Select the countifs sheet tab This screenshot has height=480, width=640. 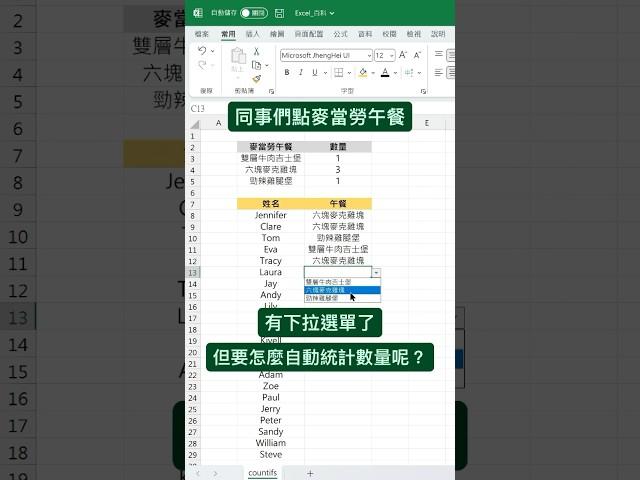pyautogui.click(x=262, y=472)
